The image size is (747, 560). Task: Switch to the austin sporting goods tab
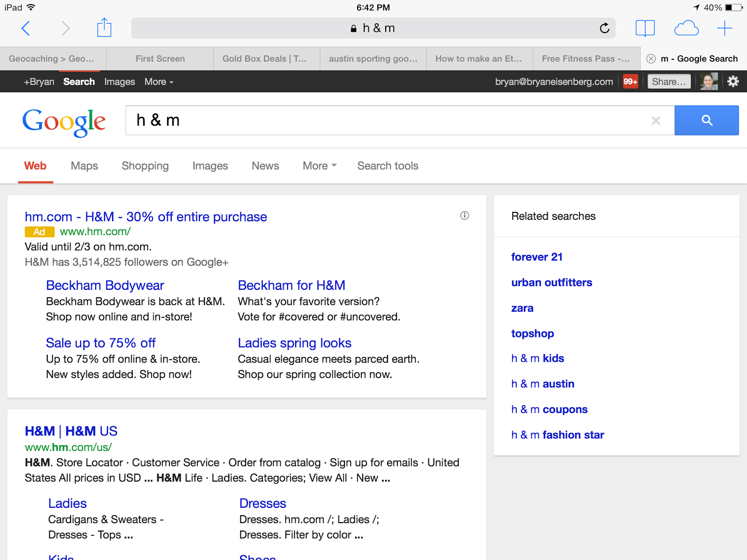pos(373,59)
